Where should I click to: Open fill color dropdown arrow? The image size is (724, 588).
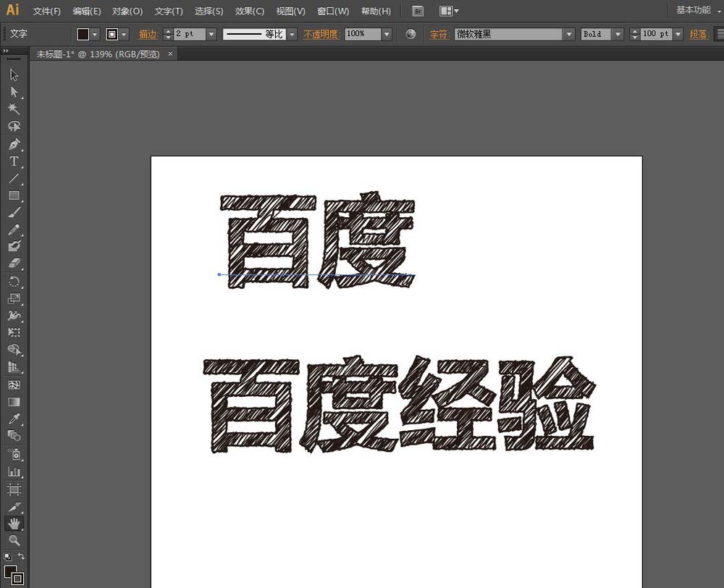tap(95, 34)
